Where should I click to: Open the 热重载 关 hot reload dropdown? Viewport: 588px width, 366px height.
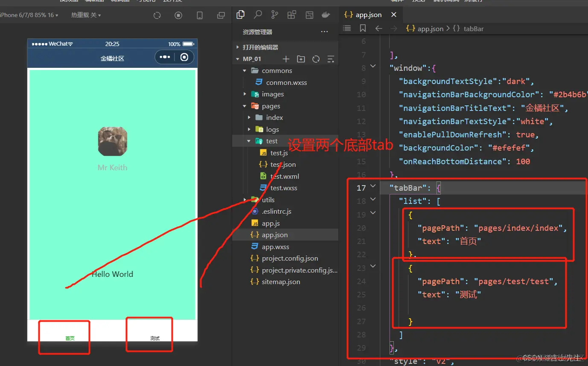coord(86,15)
